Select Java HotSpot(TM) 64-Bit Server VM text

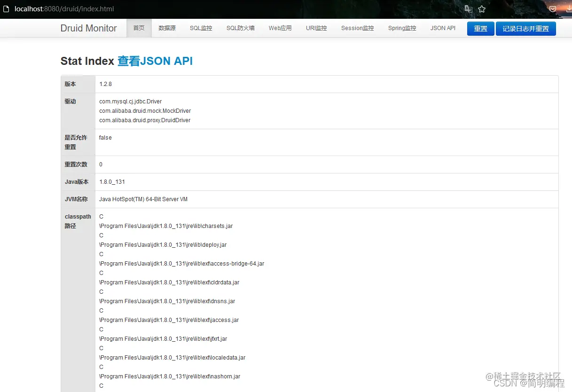point(143,199)
